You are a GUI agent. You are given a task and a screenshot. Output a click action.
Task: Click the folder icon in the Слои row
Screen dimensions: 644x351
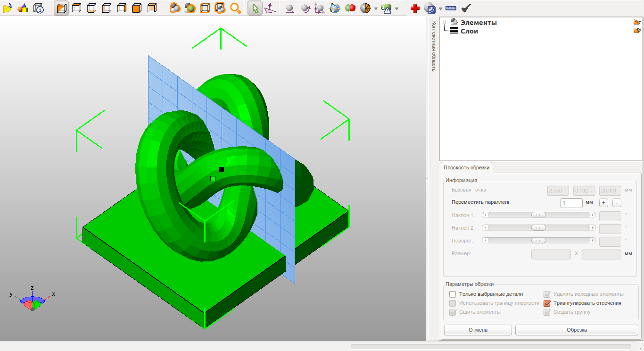pyautogui.click(x=637, y=31)
